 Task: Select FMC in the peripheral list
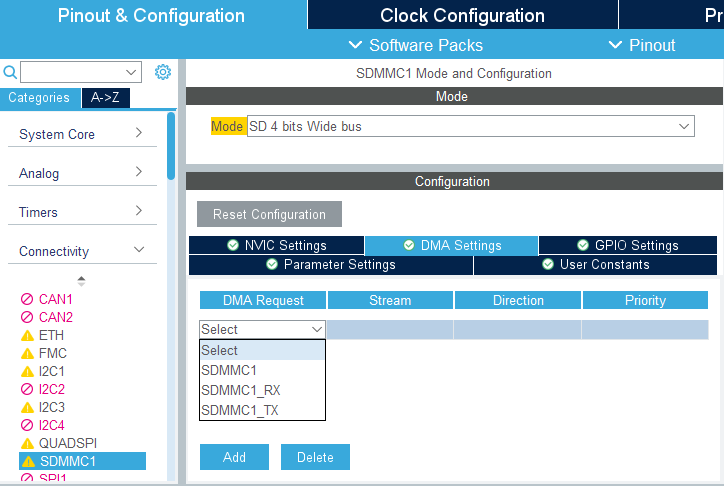pos(53,353)
